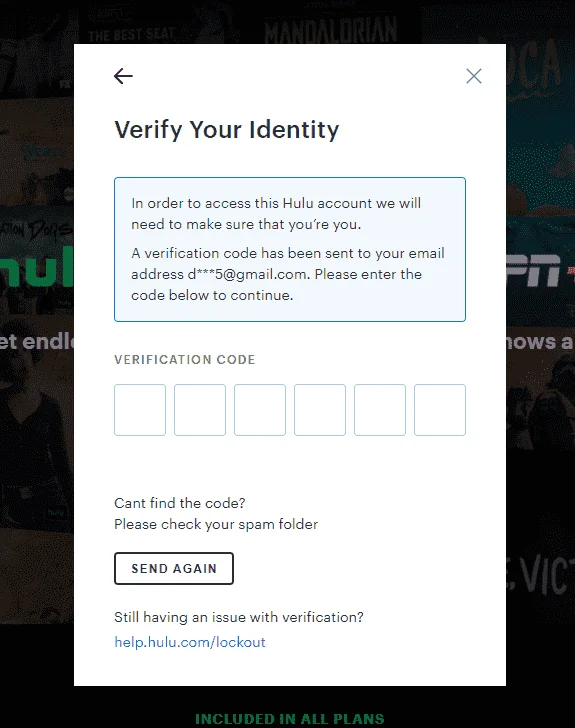Screen dimensions: 575x728
Task: Click the ESPN+ logo in the background
Action: click(540, 270)
